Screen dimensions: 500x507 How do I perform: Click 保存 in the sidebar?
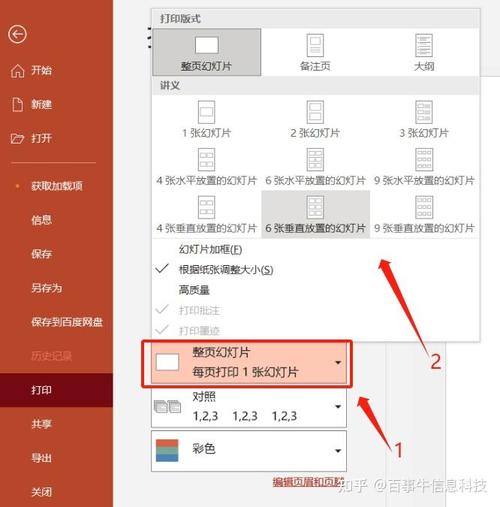41,254
